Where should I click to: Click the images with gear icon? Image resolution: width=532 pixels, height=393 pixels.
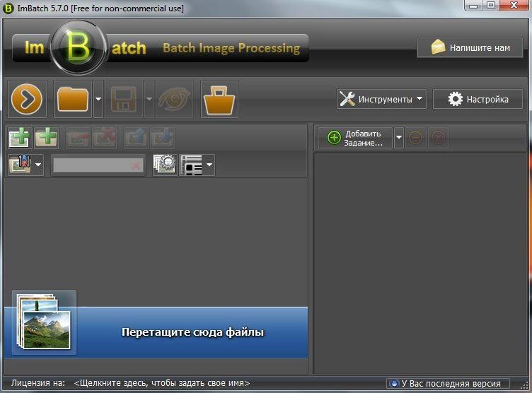click(165, 165)
